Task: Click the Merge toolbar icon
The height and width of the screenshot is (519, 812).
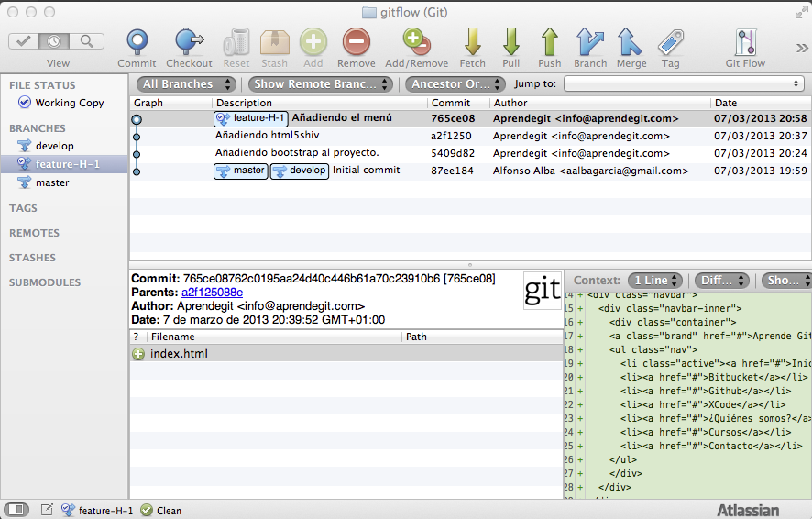Action: click(631, 42)
